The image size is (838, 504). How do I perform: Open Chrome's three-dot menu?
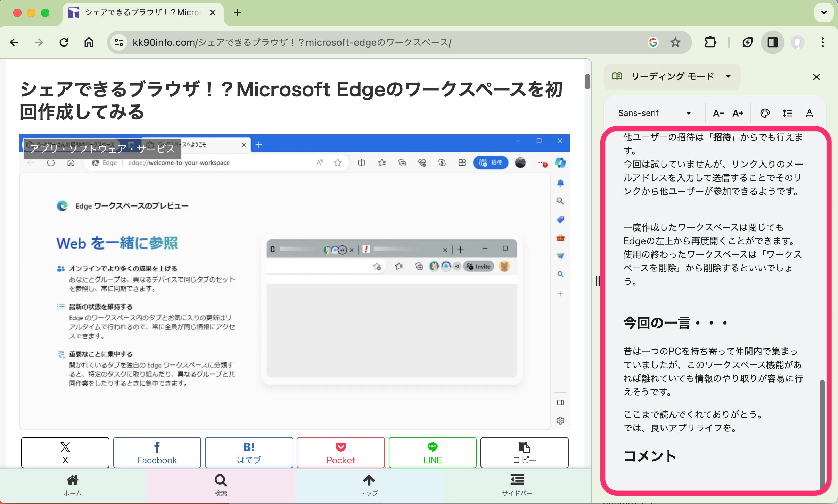[822, 42]
